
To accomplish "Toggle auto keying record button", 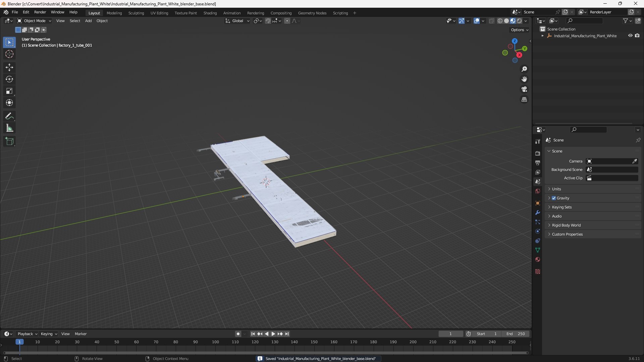I will coord(238,334).
